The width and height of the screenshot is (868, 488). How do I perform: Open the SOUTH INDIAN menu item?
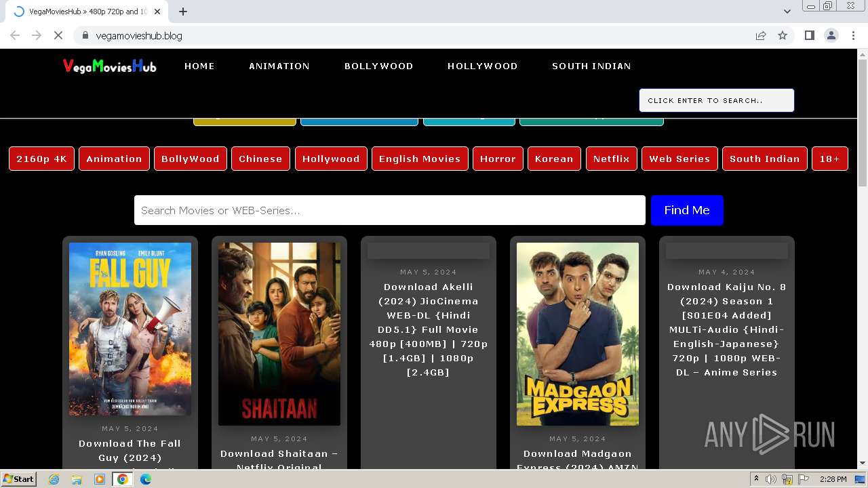click(591, 66)
